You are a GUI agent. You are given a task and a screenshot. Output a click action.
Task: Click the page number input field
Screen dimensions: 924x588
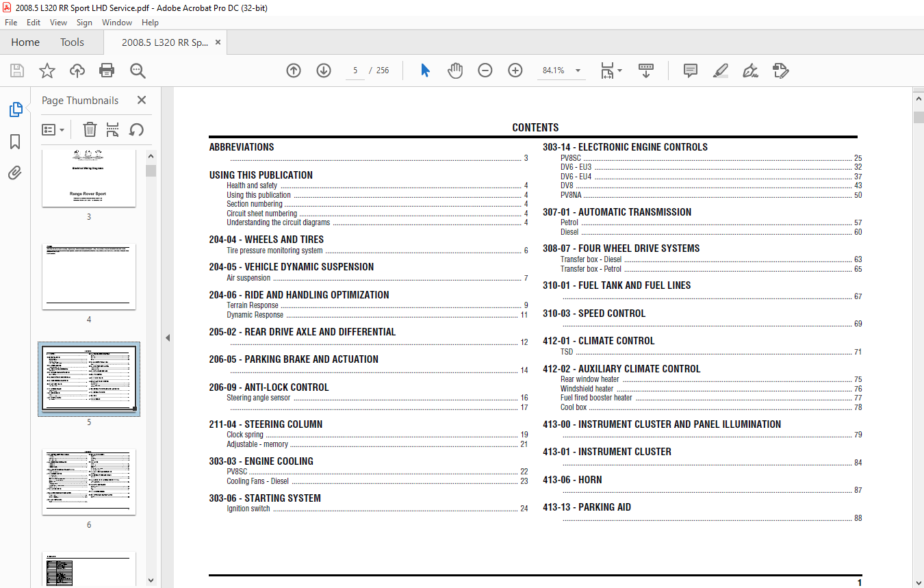(355, 71)
